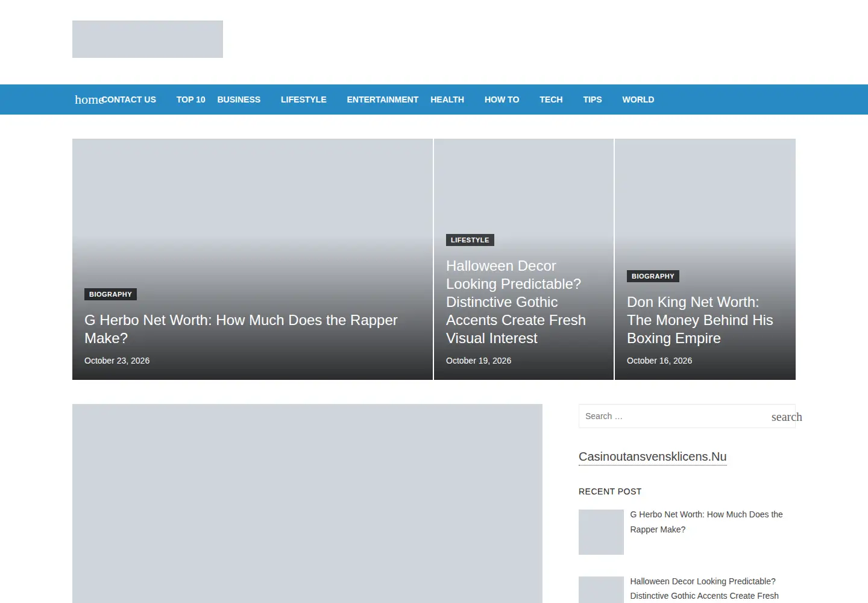
Task: Click the home icon in navigation bar
Action: pos(89,99)
